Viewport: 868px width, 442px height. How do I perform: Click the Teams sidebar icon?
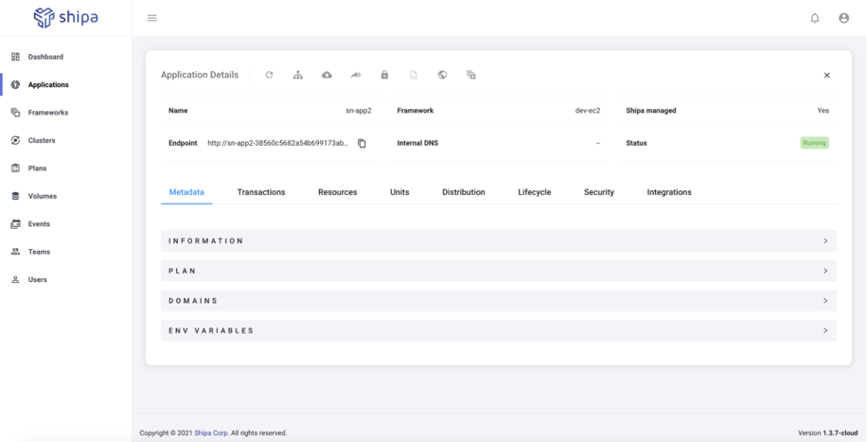point(15,252)
